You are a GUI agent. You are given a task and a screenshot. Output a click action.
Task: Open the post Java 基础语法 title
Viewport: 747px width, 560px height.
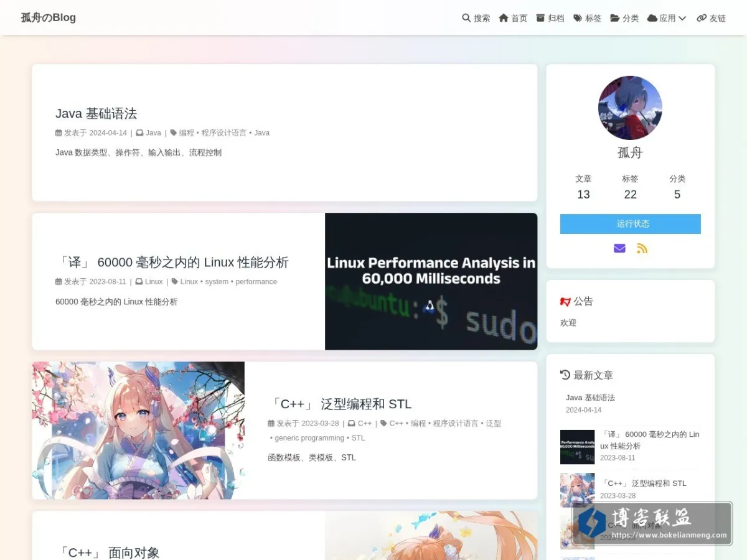(x=96, y=113)
